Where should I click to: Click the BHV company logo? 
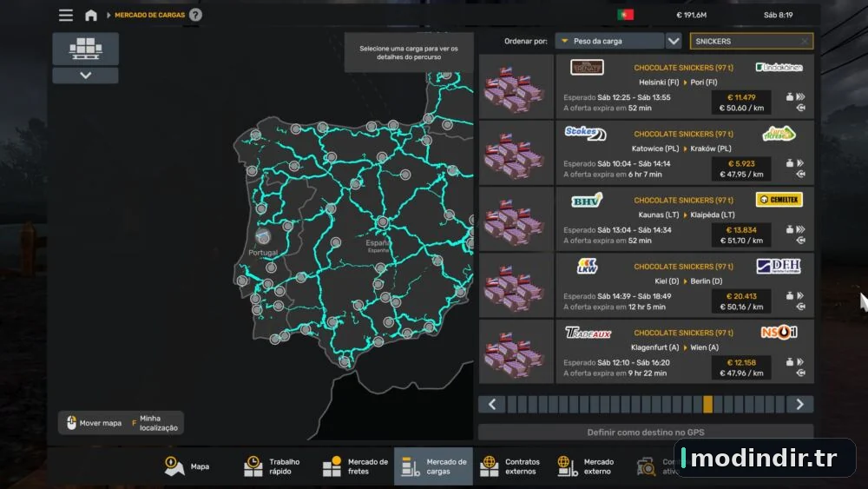tap(587, 200)
